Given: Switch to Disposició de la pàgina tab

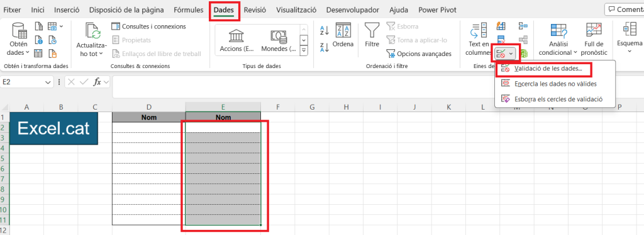Looking at the screenshot, I should point(126,10).
